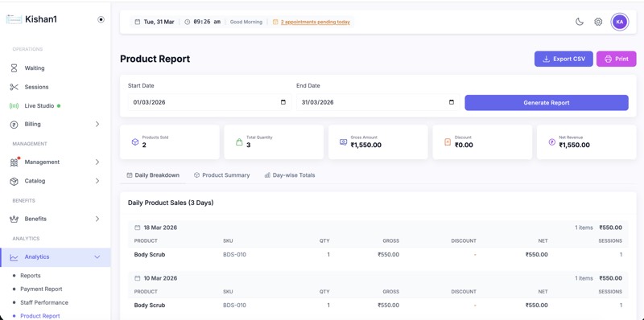This screenshot has height=320, width=644.
Task: Toggle dark mode moon icon
Action: pyautogui.click(x=579, y=22)
